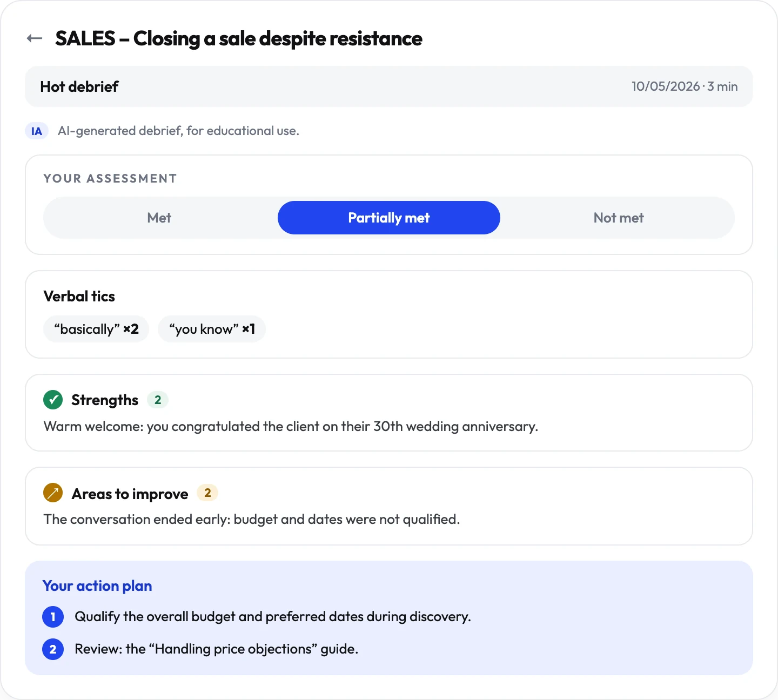Click the YOUR ASSESSMENT section label
Image resolution: width=778 pixels, height=700 pixels.
coord(110,179)
